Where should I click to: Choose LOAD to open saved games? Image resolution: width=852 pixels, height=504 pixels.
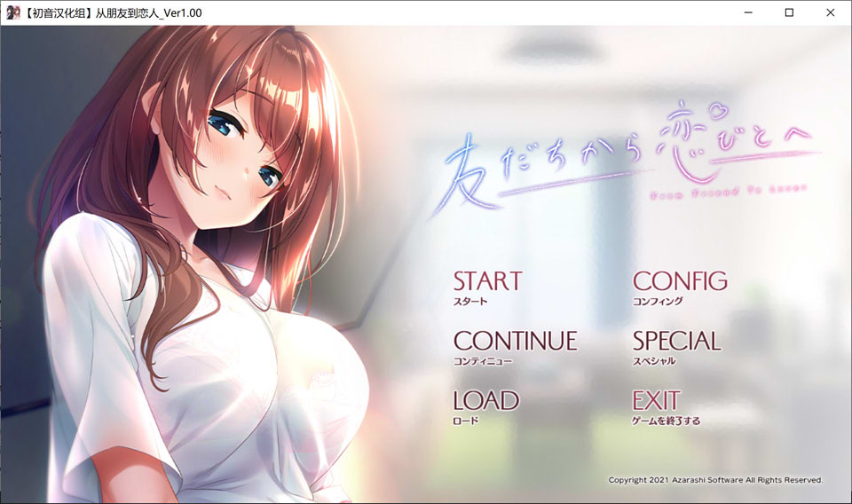[485, 400]
